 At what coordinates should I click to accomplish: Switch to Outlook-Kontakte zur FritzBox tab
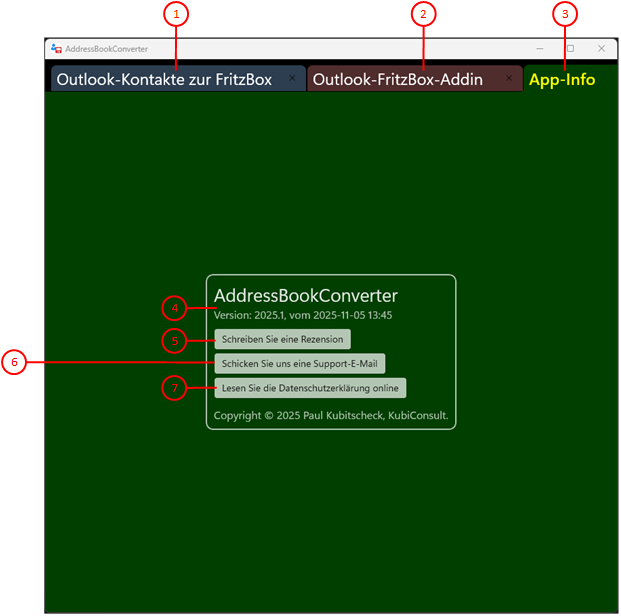(164, 80)
